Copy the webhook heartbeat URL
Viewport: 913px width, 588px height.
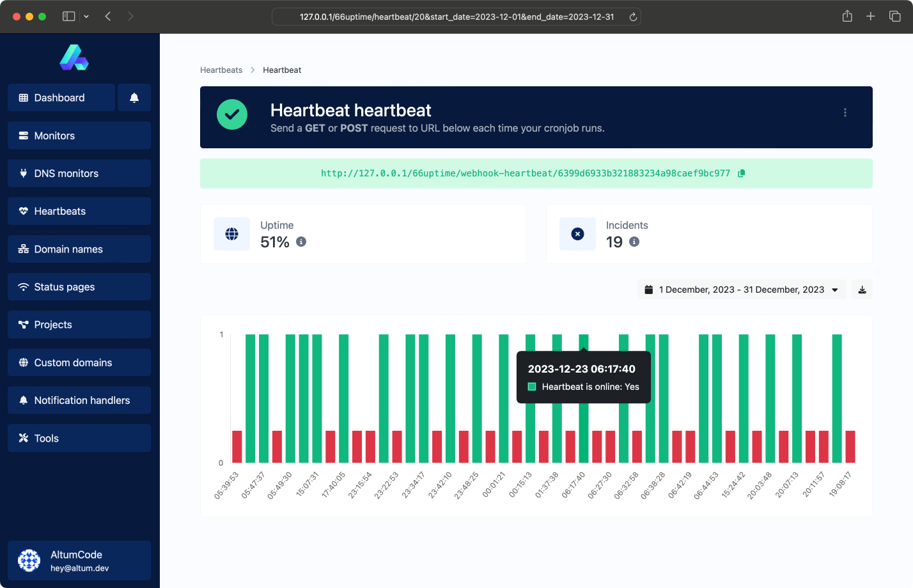point(741,173)
